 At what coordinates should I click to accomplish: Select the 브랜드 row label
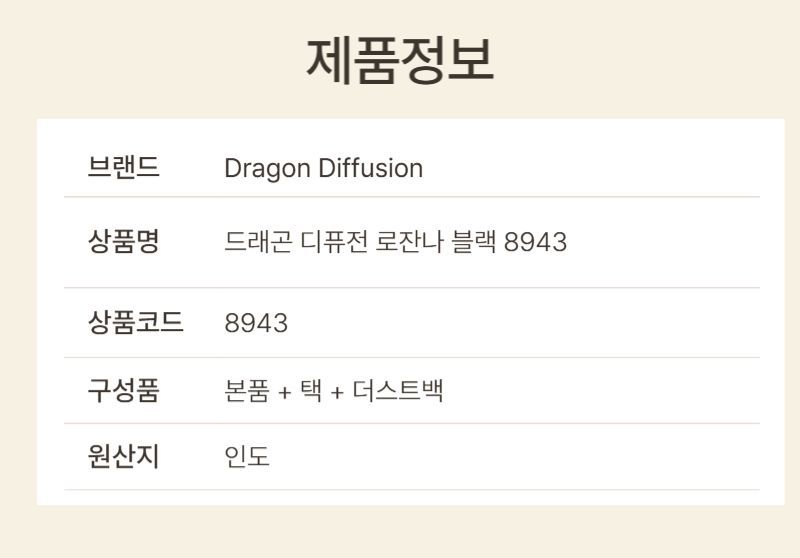coord(123,168)
